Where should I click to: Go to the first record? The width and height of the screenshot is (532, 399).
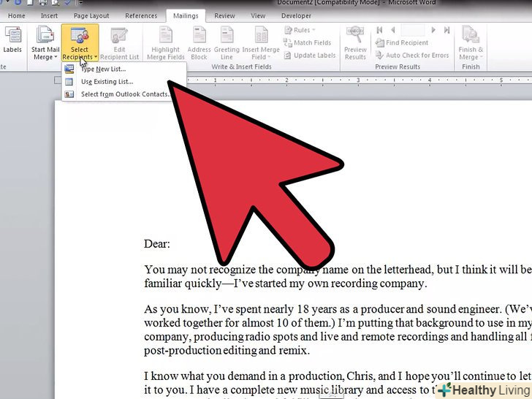point(380,30)
